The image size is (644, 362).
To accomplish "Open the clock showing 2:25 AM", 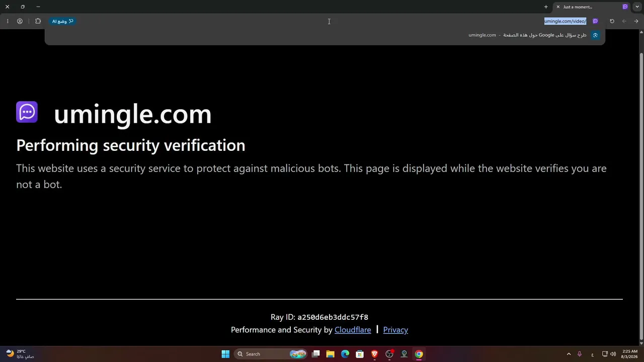I will click(629, 354).
